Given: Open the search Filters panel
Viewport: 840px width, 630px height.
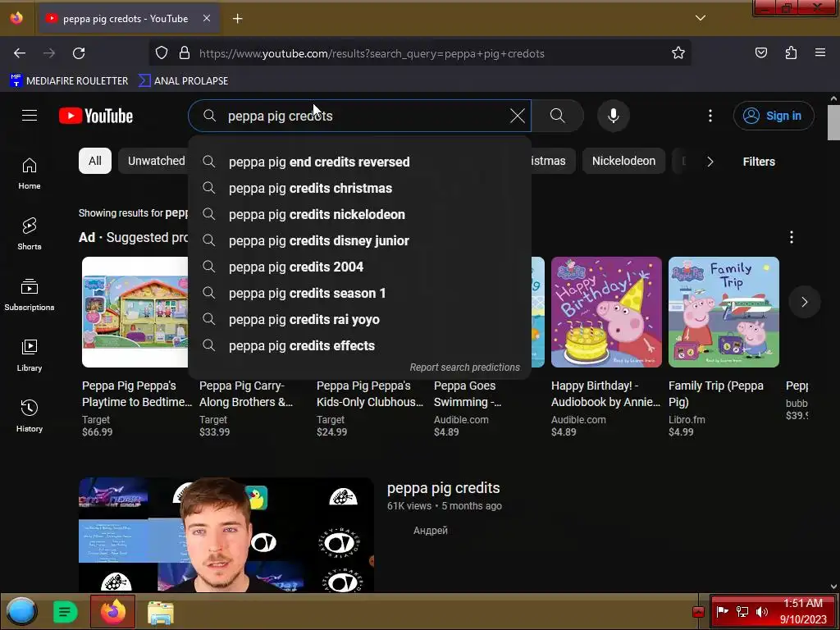Looking at the screenshot, I should [759, 162].
